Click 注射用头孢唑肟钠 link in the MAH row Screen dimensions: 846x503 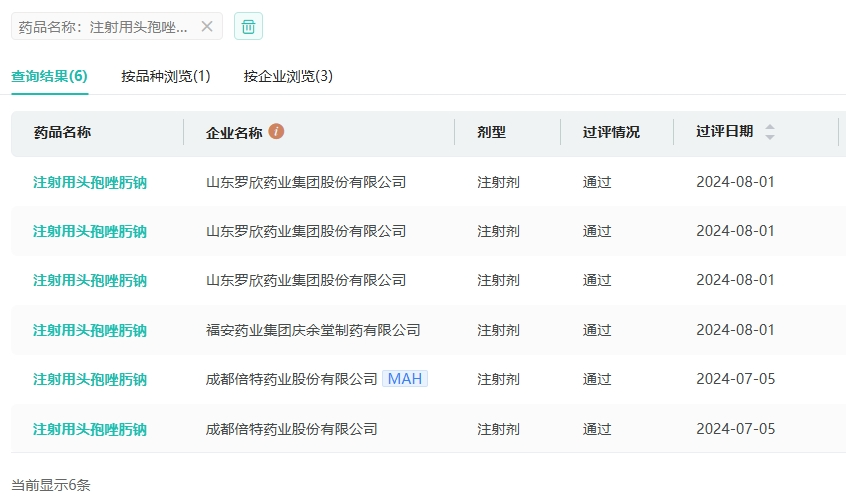click(x=90, y=379)
